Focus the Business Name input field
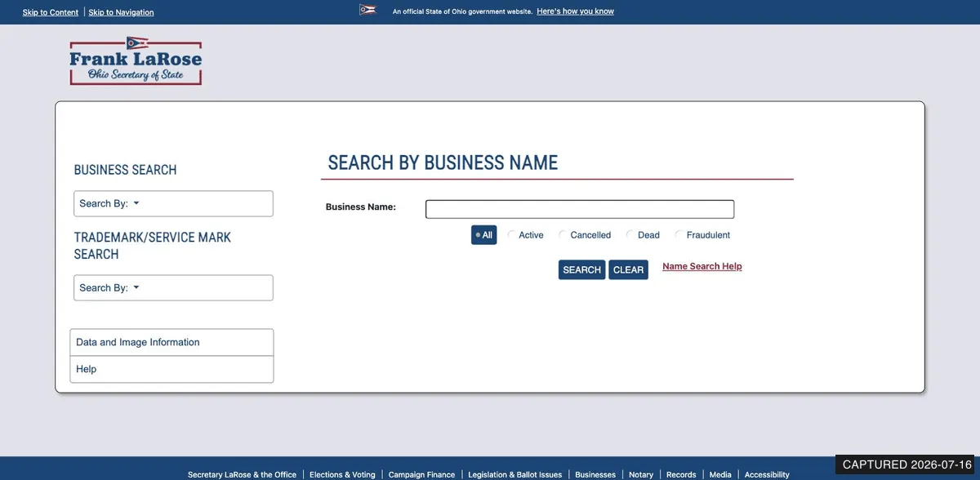980x480 pixels. click(x=580, y=210)
